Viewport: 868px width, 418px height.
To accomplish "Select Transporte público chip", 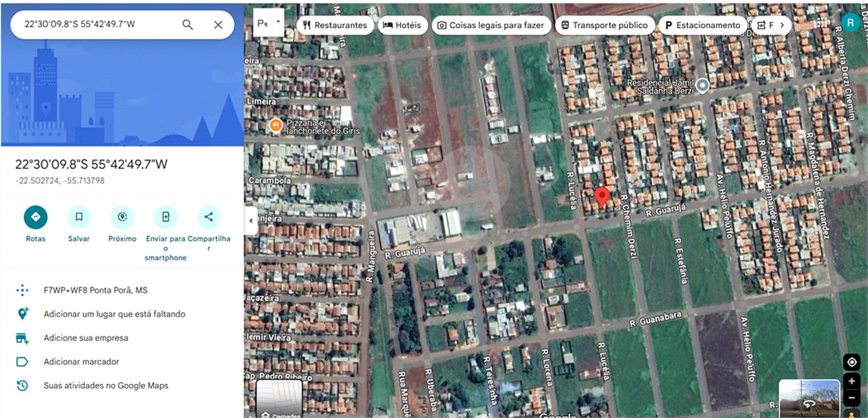I will pos(604,25).
